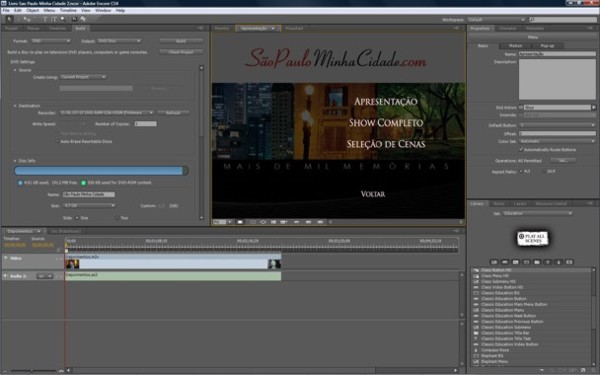600x375 pixels.
Task: Collapse the Source section
Action: point(15,70)
